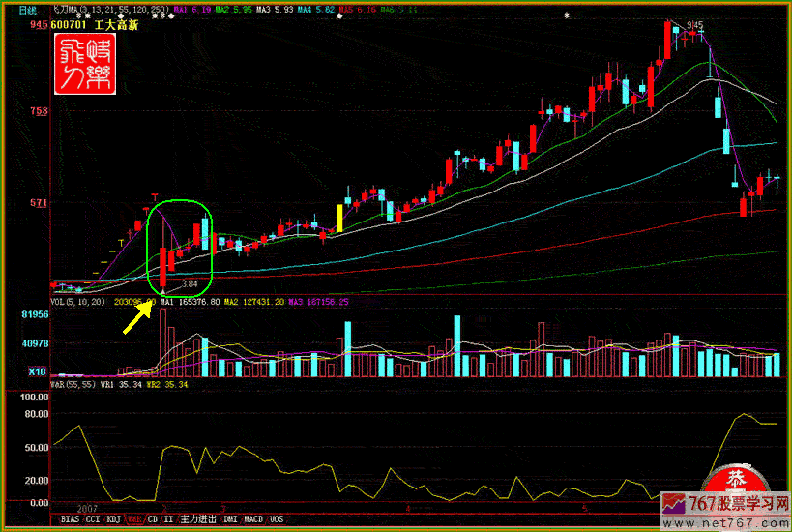Image resolution: width=792 pixels, height=532 pixels.
Task: Open the CD indicator tab
Action: [x=153, y=519]
